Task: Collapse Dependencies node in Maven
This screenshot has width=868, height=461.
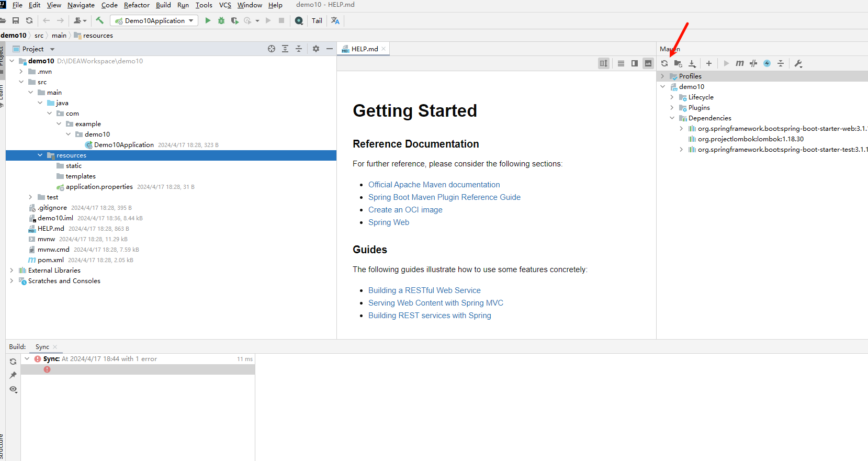Action: point(672,118)
